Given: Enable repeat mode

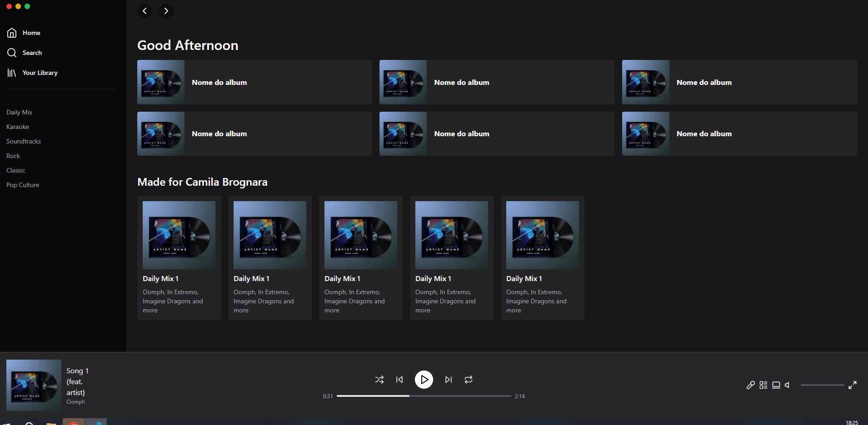Looking at the screenshot, I should tap(468, 380).
